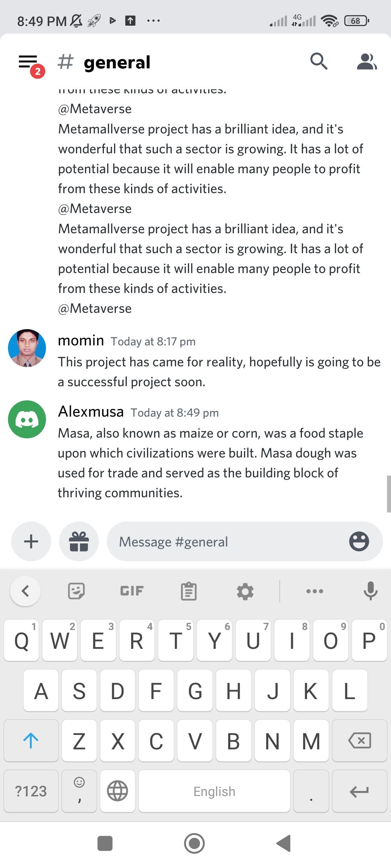Viewport: 391px width, 868px height.
Task: Open the channel list hamburger menu
Action: tap(28, 62)
